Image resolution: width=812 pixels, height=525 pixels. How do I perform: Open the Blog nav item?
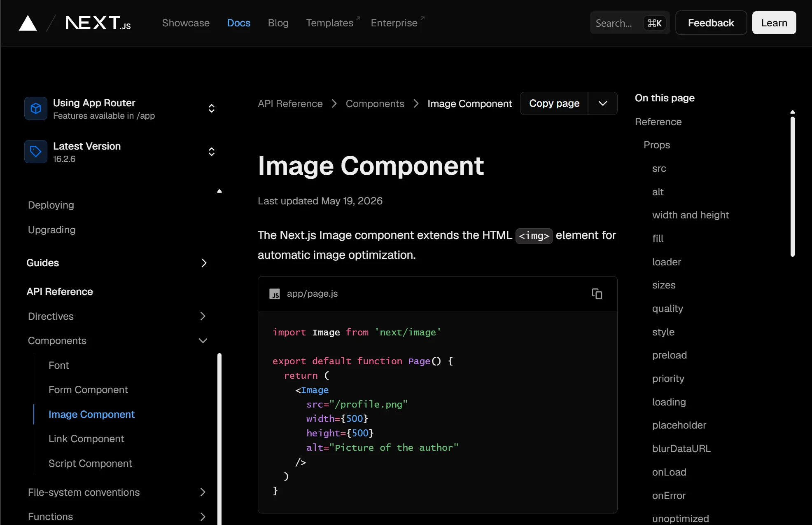click(x=278, y=23)
